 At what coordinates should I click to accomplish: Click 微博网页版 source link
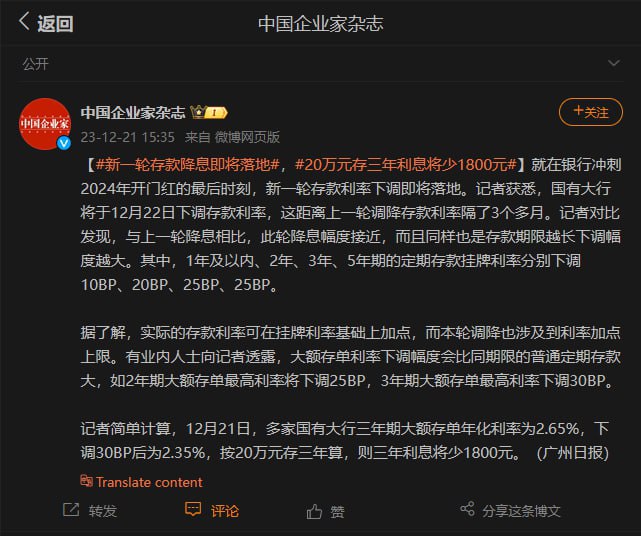(247, 137)
